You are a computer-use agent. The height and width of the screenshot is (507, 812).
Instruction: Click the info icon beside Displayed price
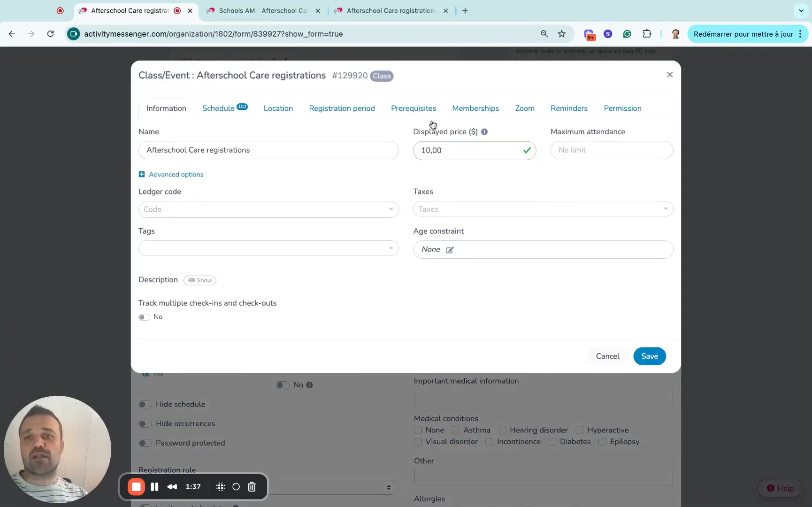click(484, 132)
